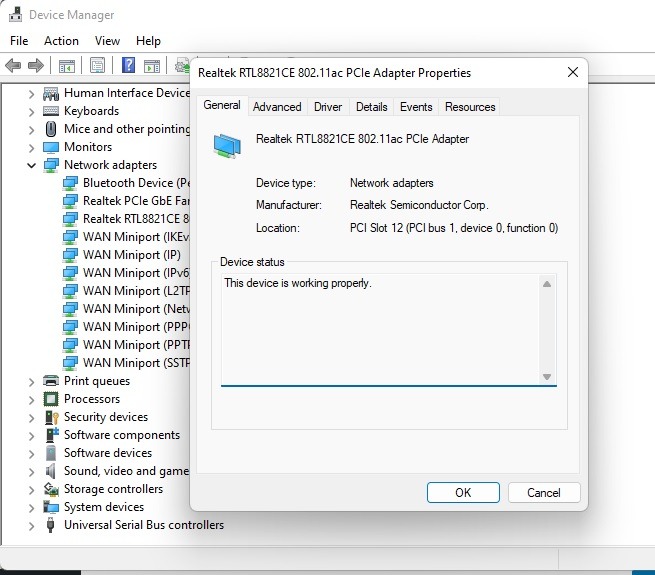Expand the Human Interface Devices node
Screen dimensions: 655x575
[x=31, y=94]
